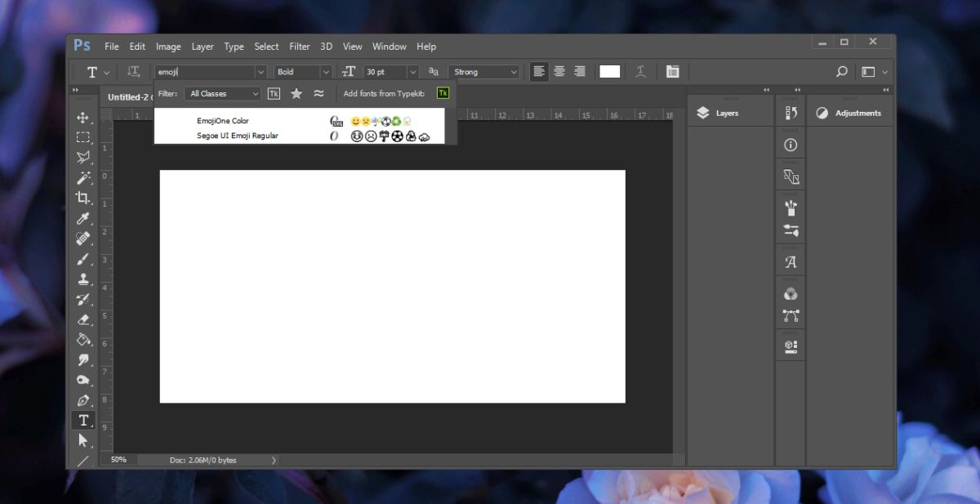Select the Brush tool

click(82, 259)
